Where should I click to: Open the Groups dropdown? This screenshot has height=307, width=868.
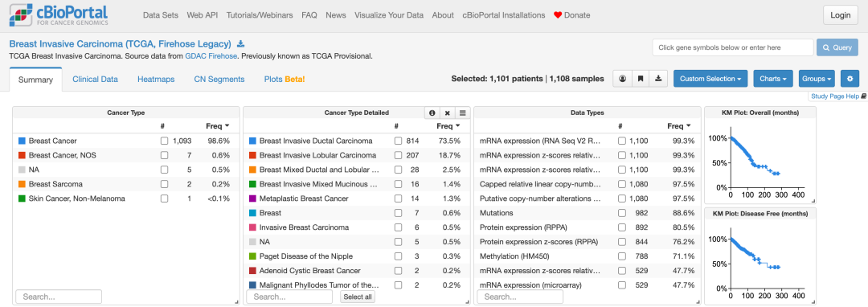coord(817,79)
